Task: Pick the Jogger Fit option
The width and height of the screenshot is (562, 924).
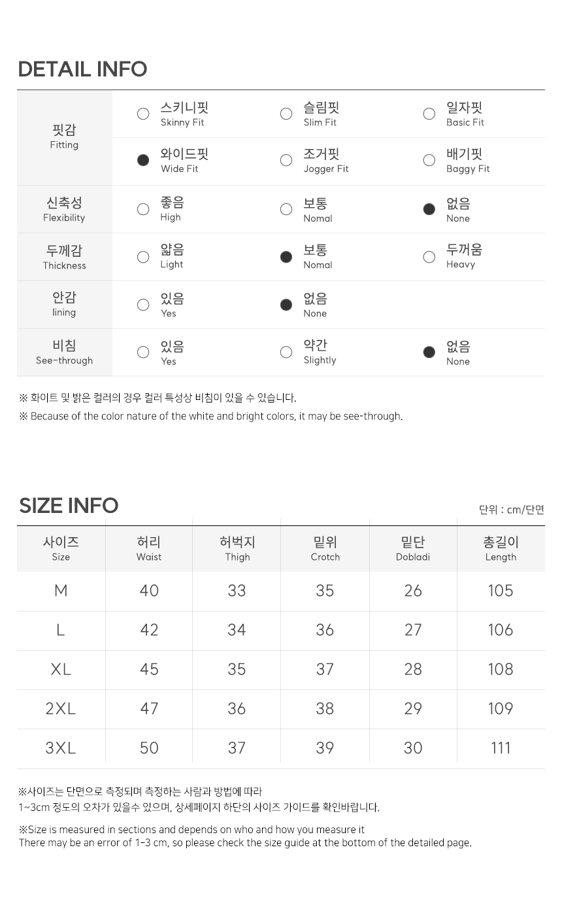Action: click(x=286, y=161)
